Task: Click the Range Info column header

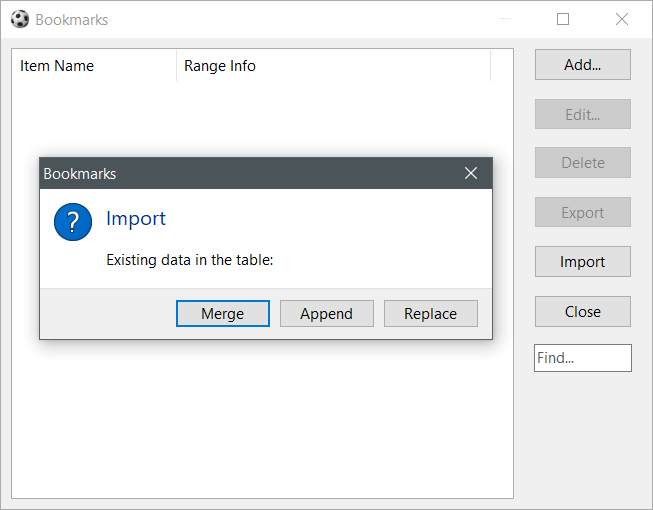Action: 334,66
